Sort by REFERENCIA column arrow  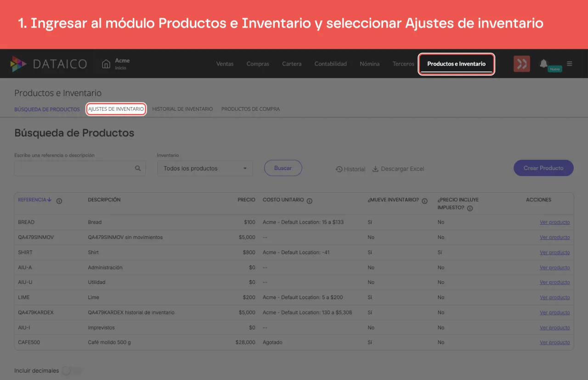(50, 200)
